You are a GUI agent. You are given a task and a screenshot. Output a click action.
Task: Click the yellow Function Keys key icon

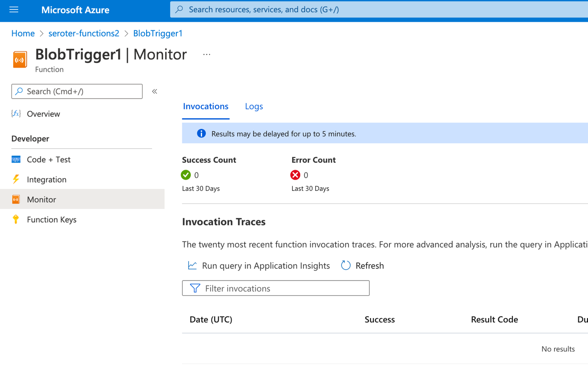point(16,219)
